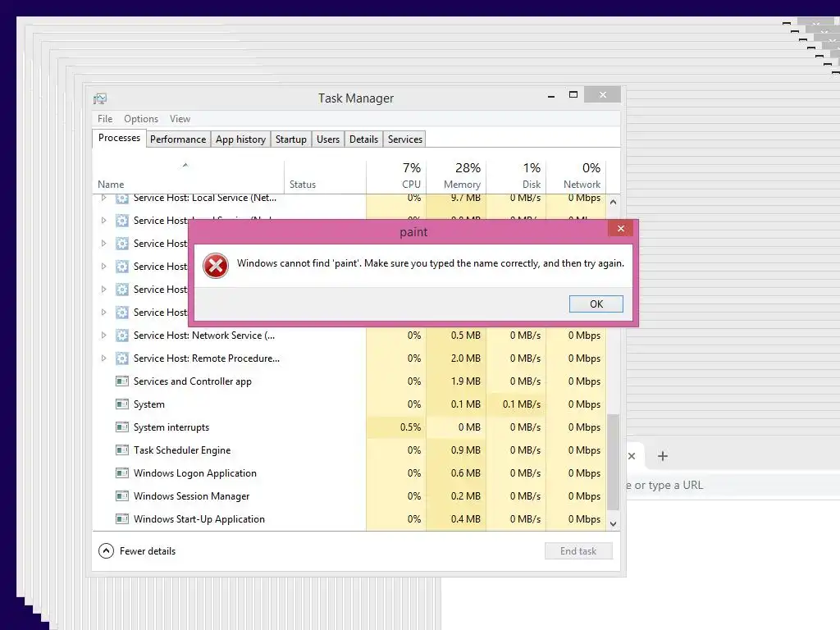Click gear icon of Service Host: Local Service (Net...
840x630 pixels.
[x=122, y=199]
